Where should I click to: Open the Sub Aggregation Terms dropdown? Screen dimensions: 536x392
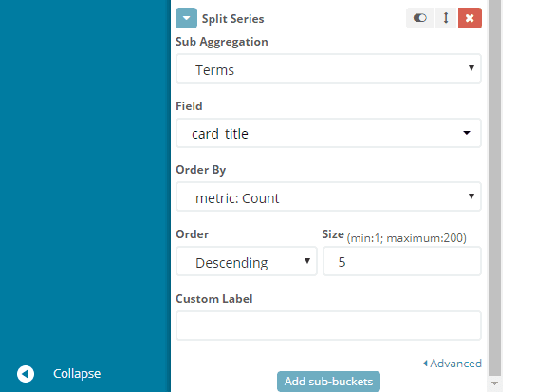point(328,68)
